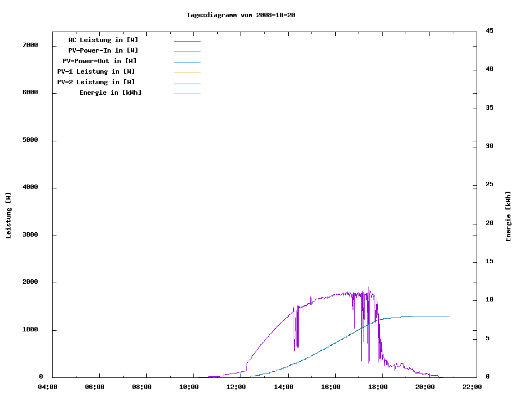The width and height of the screenshot is (532, 399).
Task: Click the 7000 value on the left axis
Action: pos(30,45)
